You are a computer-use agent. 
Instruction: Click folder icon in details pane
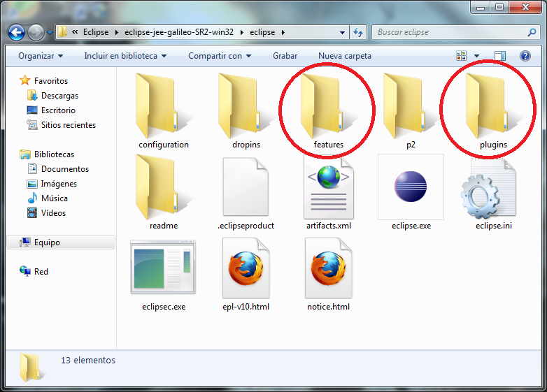tap(31, 368)
